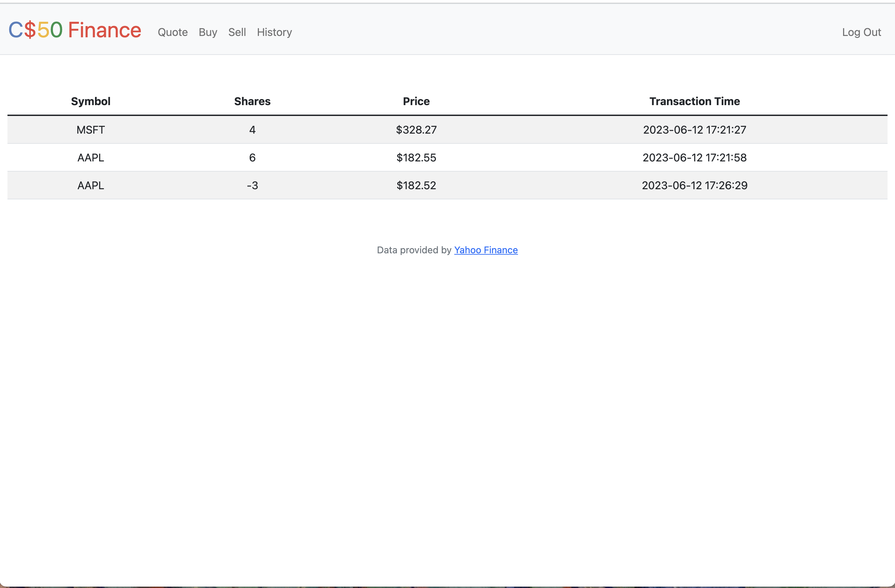Go to the Buy page
The image size is (895, 588).
click(208, 32)
